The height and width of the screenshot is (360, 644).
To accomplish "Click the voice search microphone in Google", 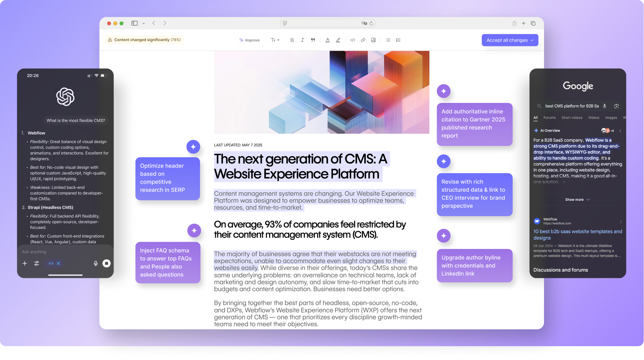I will pos(605,106).
